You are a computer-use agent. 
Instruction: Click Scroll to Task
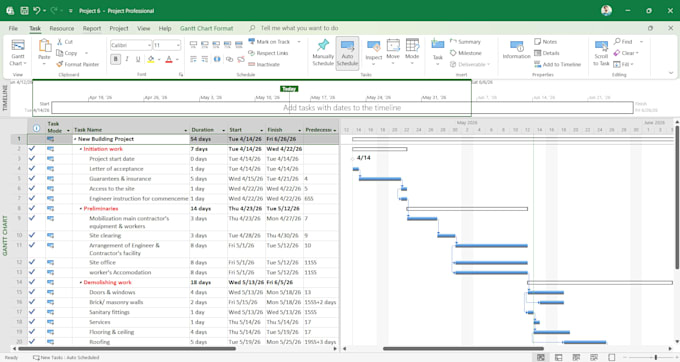click(601, 53)
